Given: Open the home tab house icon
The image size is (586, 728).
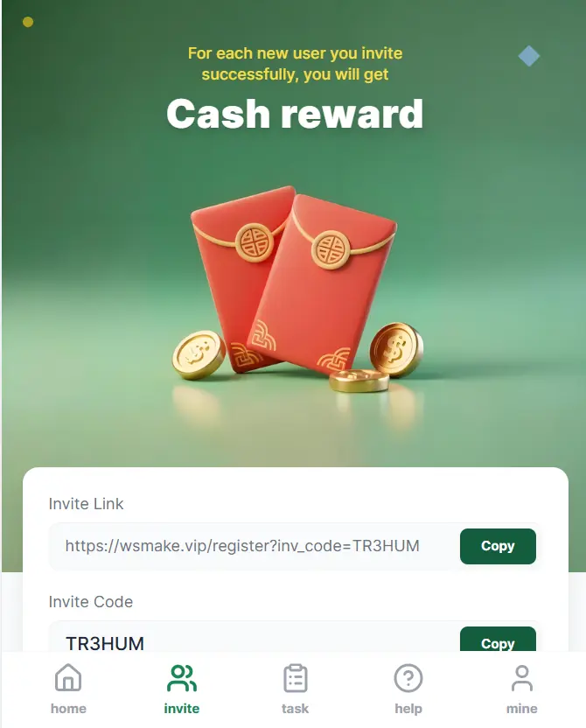Looking at the screenshot, I should tap(68, 677).
